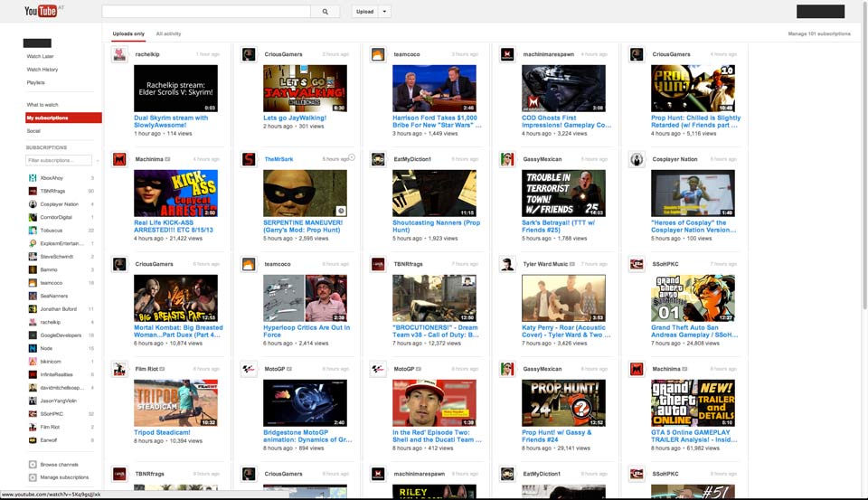
Task: Click the Upload button
Action: pyautogui.click(x=364, y=12)
